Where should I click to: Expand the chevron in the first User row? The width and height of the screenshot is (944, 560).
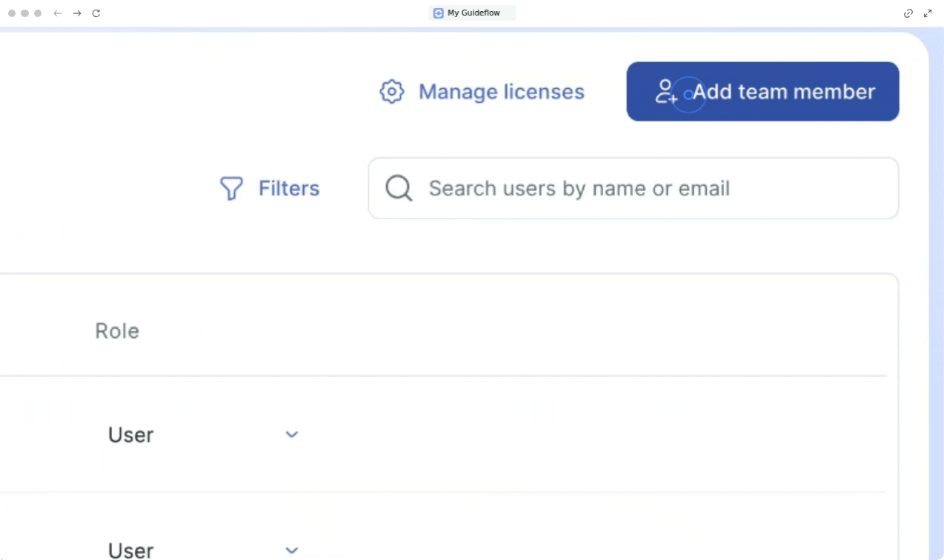coord(292,434)
